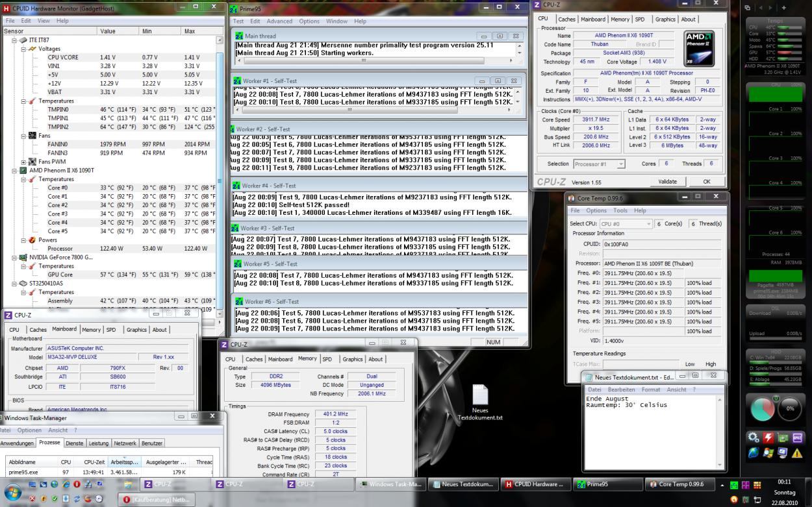Collapse the Voltages node in HWMonitor

pyautogui.click(x=23, y=49)
